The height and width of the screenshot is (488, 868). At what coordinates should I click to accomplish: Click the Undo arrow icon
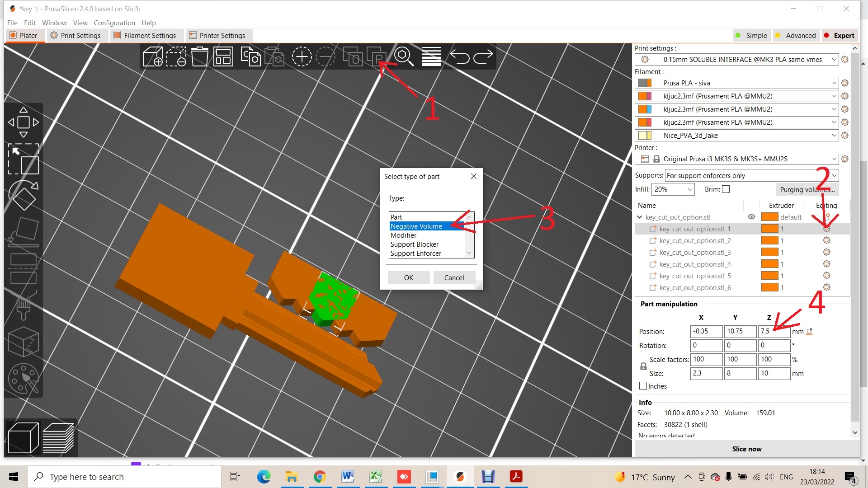(x=460, y=56)
